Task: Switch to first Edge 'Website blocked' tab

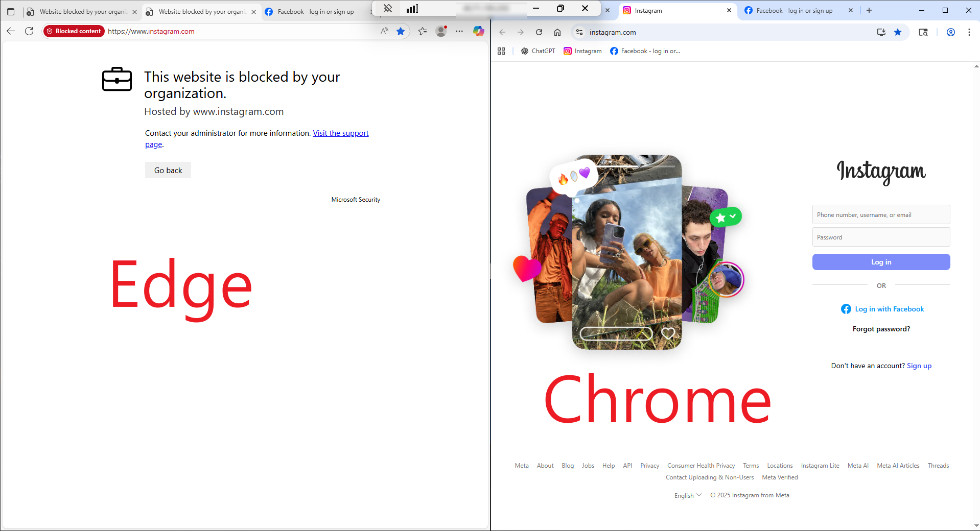Action: [x=82, y=12]
